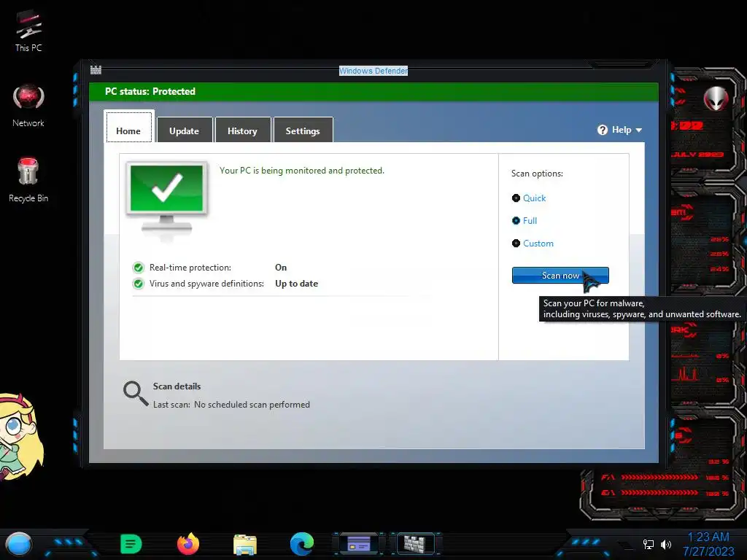
Task: Select the Full scan option
Action: coord(524,221)
